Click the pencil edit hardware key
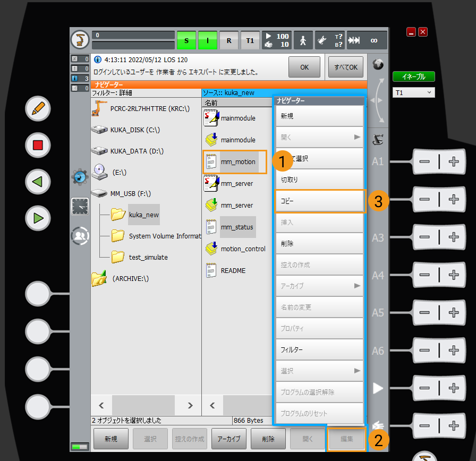 click(x=38, y=109)
